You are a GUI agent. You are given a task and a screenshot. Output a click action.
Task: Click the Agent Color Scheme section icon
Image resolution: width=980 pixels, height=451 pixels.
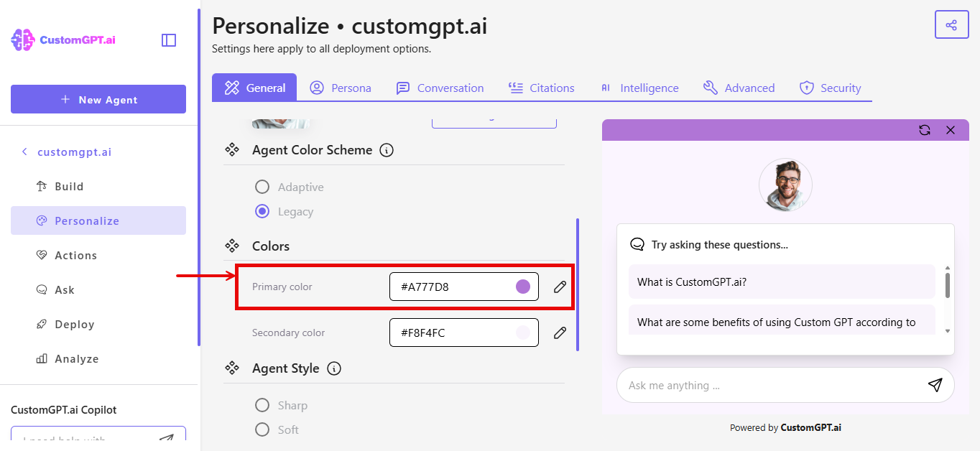coord(232,150)
